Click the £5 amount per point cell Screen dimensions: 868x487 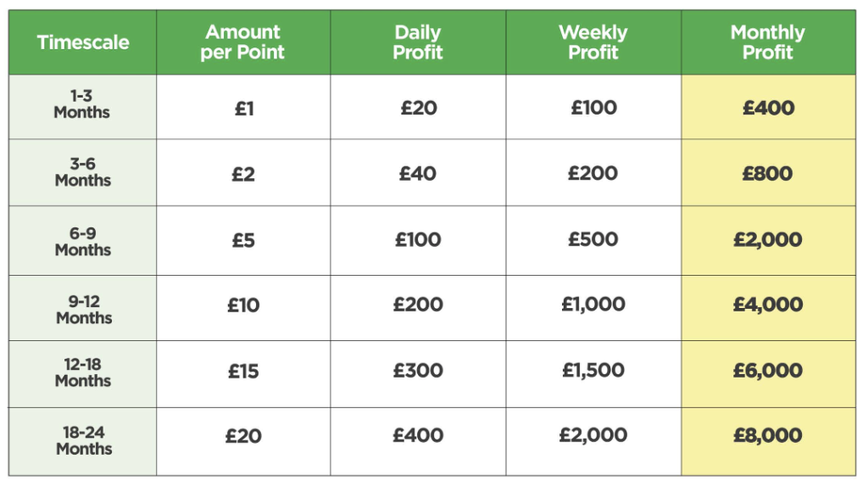pyautogui.click(x=243, y=240)
